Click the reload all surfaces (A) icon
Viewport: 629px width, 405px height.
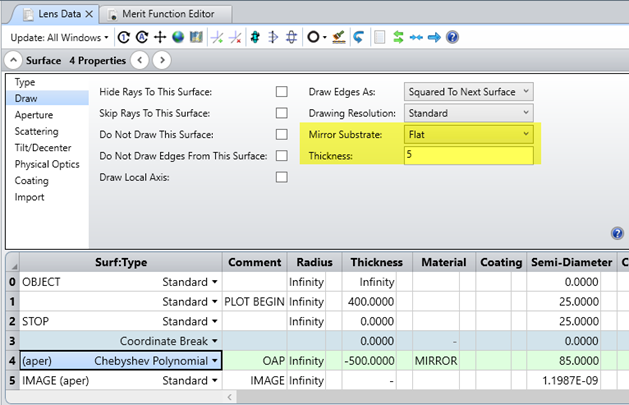pos(142,37)
